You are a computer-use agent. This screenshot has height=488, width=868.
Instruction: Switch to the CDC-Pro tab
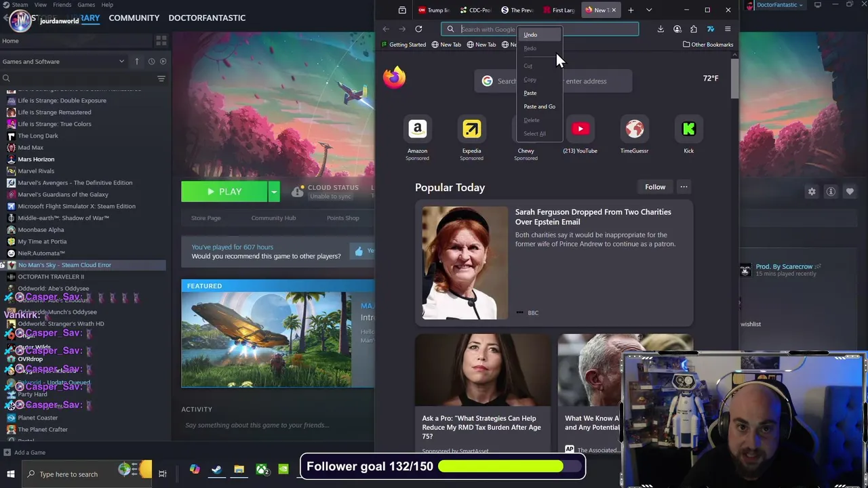coord(475,10)
